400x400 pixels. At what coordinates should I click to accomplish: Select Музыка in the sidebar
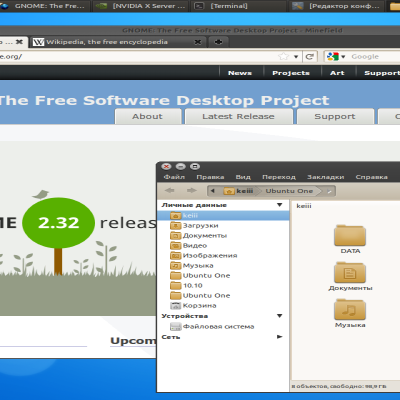[223, 265]
